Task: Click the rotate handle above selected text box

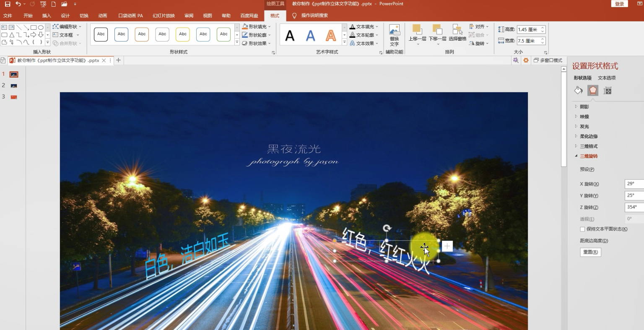Action: [387, 228]
